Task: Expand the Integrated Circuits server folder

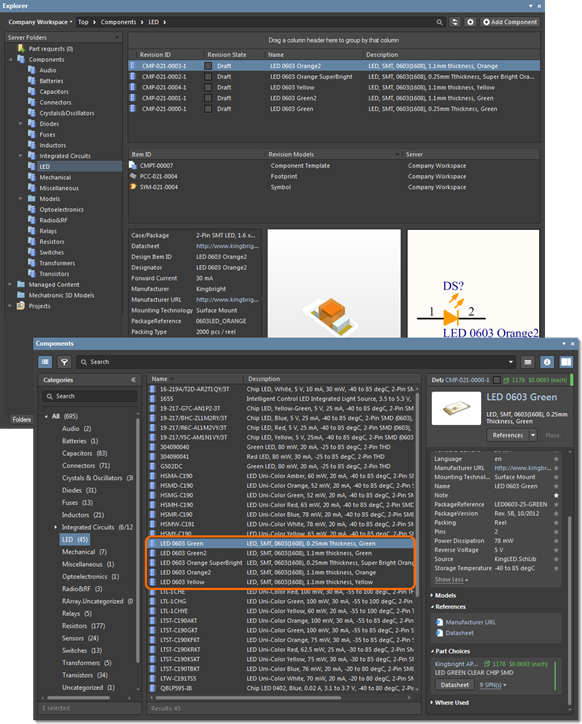Action: (x=20, y=156)
